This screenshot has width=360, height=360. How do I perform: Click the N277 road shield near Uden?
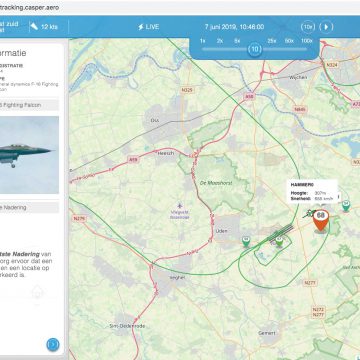(x=310, y=282)
